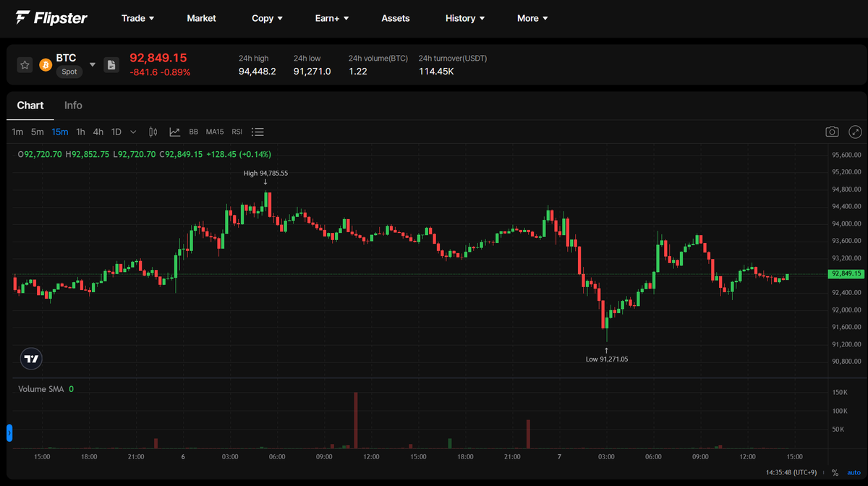Select the line chart style icon

click(x=174, y=132)
